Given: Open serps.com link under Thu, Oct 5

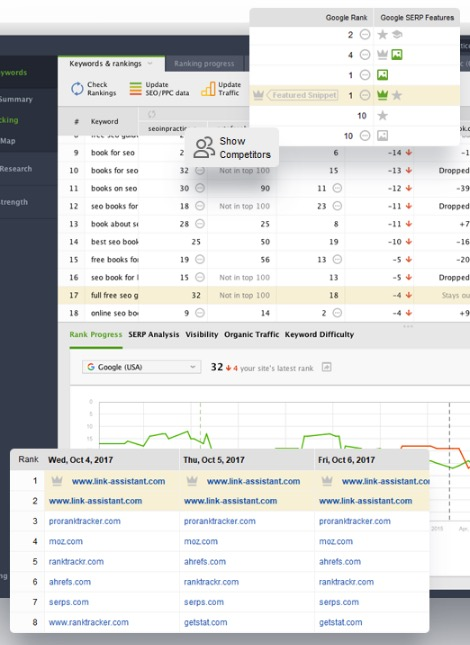Looking at the screenshot, I should (x=204, y=602).
